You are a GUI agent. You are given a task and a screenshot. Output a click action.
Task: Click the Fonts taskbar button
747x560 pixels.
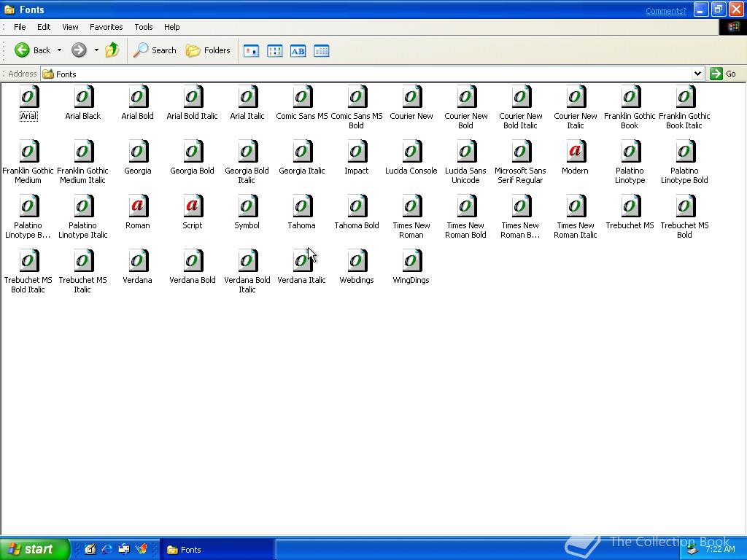pos(217,550)
